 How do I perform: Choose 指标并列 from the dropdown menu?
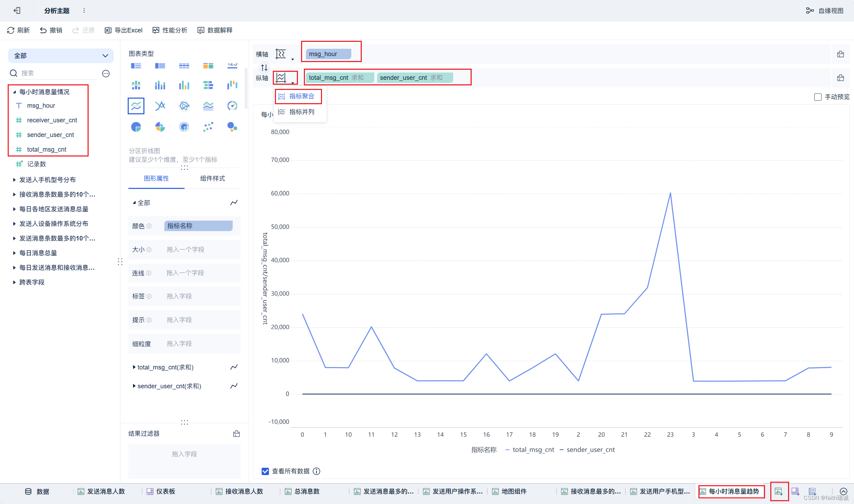tap(301, 112)
